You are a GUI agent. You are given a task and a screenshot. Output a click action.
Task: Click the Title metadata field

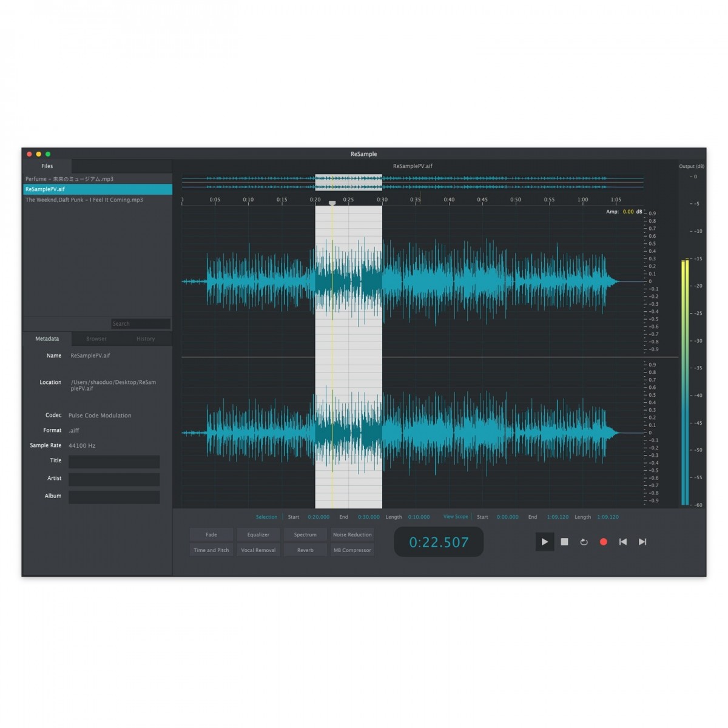click(114, 462)
